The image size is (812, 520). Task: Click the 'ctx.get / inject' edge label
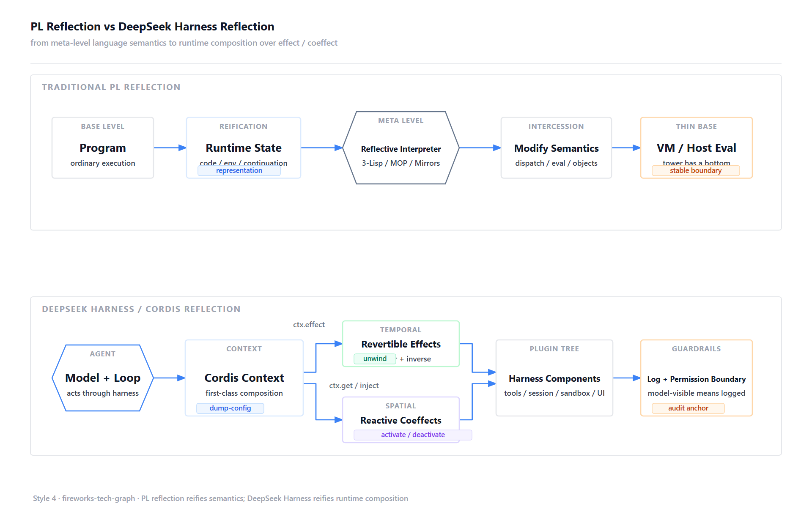click(x=354, y=386)
